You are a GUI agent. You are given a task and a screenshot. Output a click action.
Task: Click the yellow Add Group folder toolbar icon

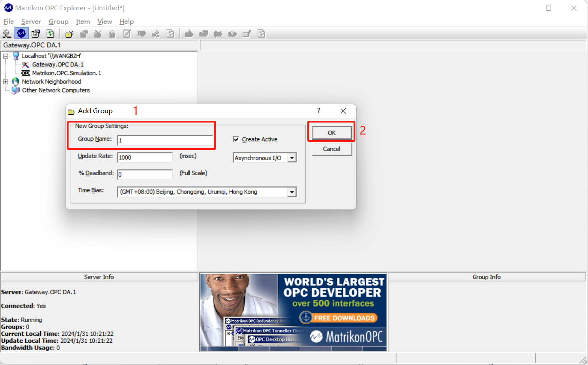[x=69, y=33]
